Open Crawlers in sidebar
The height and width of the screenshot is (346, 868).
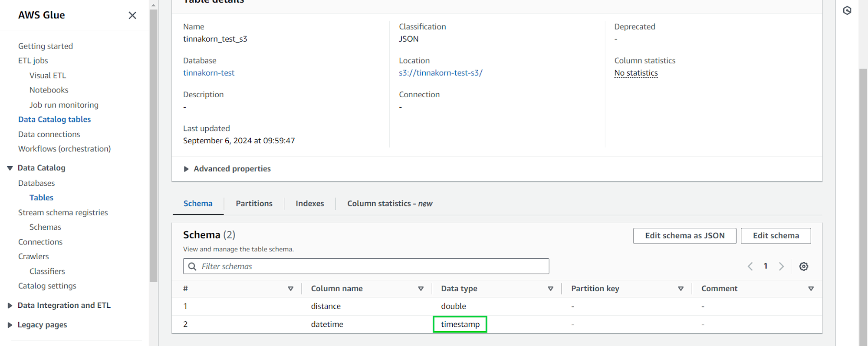(33, 257)
